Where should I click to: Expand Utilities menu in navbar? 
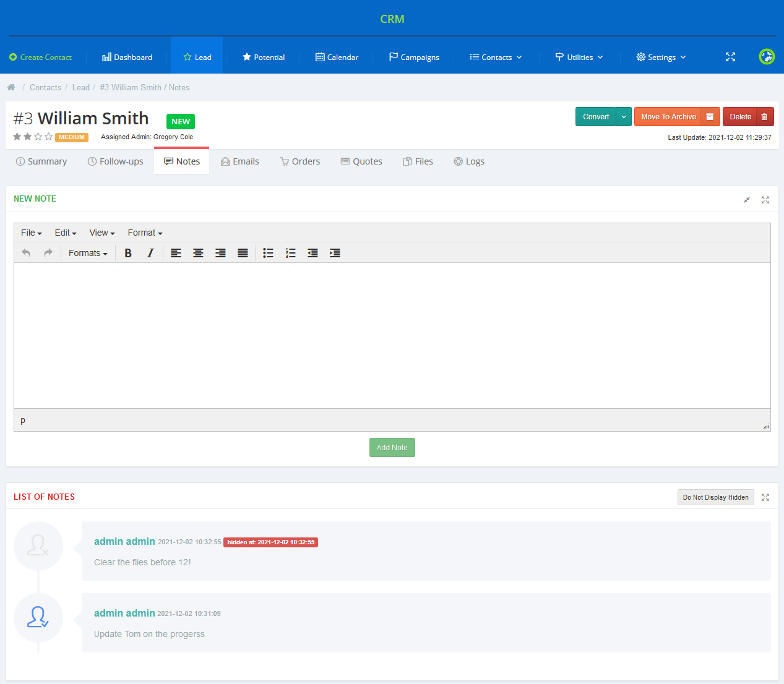tap(579, 57)
